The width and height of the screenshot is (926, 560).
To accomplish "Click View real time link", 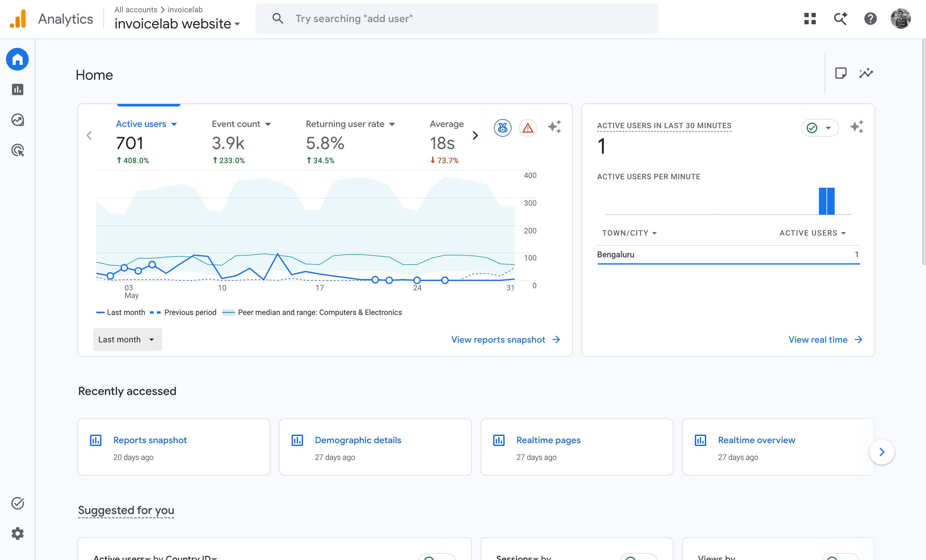I will click(x=825, y=340).
